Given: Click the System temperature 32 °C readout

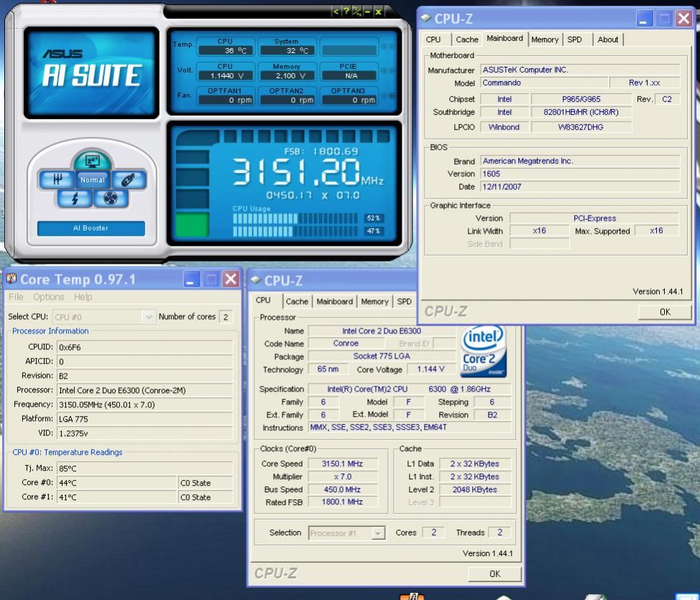Looking at the screenshot, I should (x=287, y=51).
